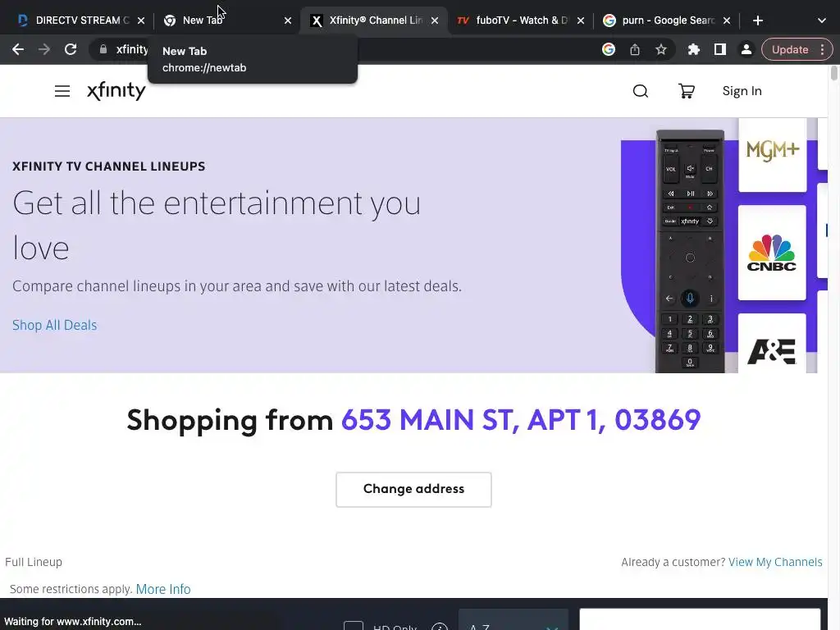Share this page via toolbar icon
840x630 pixels.
coord(635,50)
